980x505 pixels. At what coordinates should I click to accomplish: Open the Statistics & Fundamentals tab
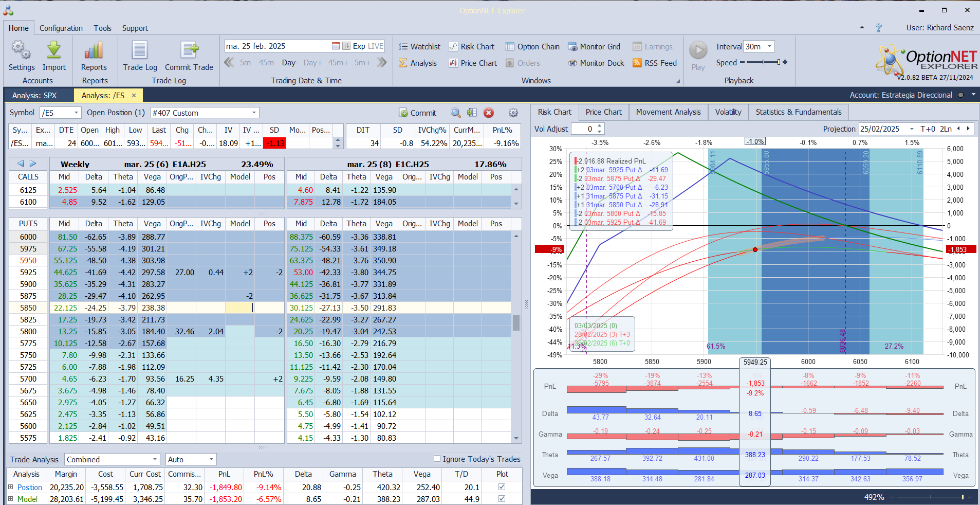(x=799, y=112)
